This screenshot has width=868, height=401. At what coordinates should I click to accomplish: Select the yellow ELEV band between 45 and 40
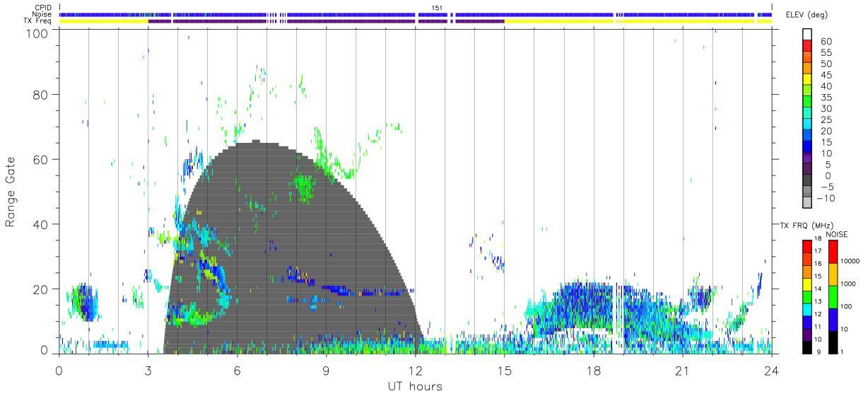(808, 80)
